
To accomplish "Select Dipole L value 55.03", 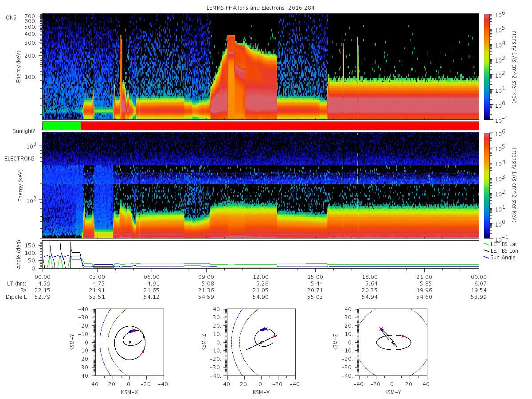I will [315, 297].
